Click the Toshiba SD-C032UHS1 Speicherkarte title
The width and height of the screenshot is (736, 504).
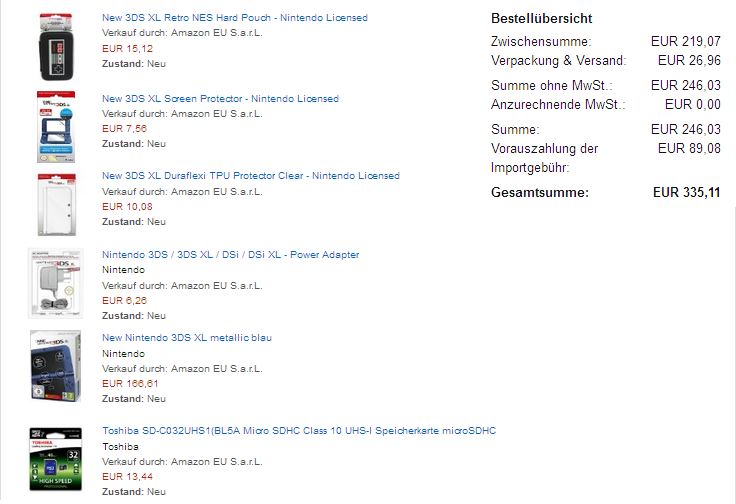(299, 431)
